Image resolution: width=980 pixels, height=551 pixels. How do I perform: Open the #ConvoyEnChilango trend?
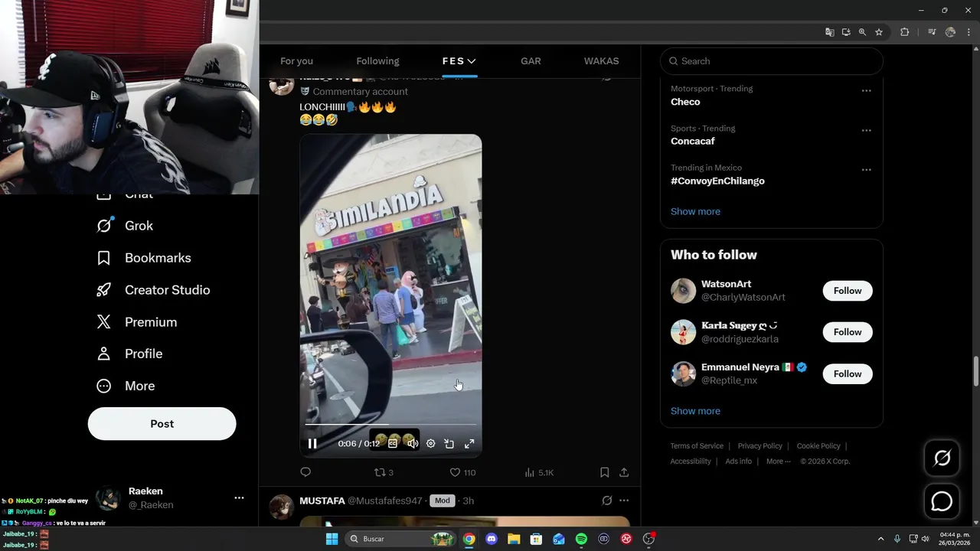pos(717,181)
